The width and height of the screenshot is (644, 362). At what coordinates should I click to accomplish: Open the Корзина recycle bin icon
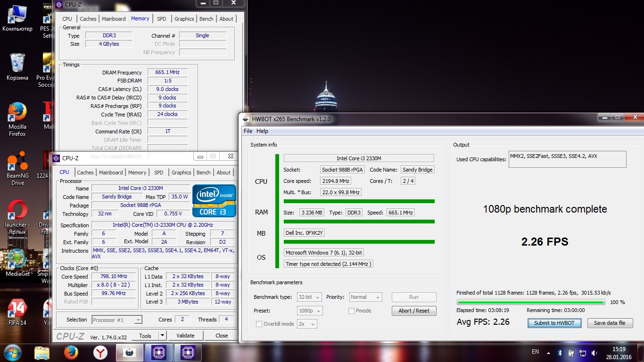point(17,67)
